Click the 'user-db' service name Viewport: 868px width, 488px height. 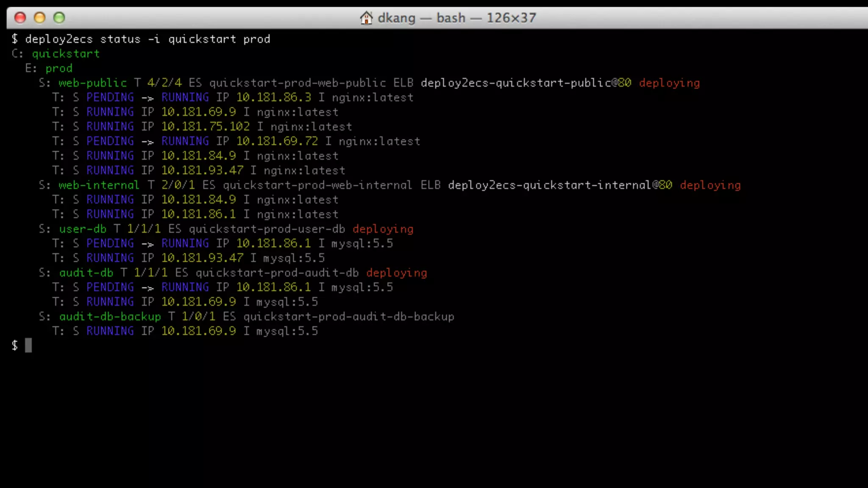tap(83, 229)
